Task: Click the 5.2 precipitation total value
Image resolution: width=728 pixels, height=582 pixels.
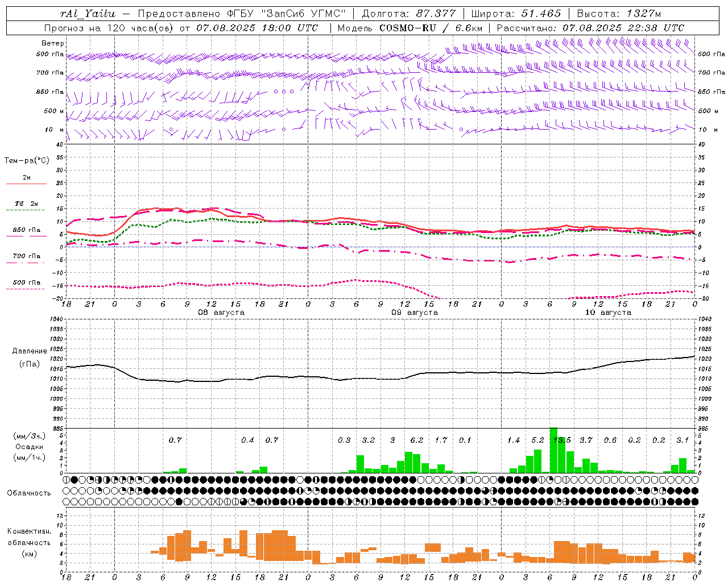Action: (x=537, y=440)
